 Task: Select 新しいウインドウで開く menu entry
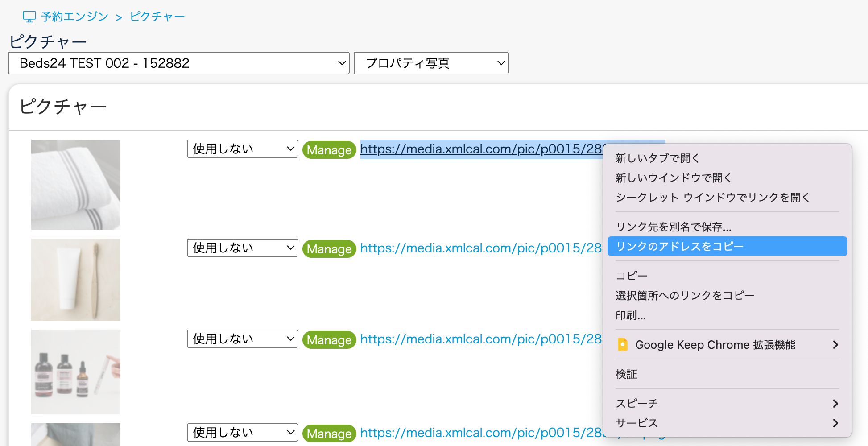click(674, 178)
